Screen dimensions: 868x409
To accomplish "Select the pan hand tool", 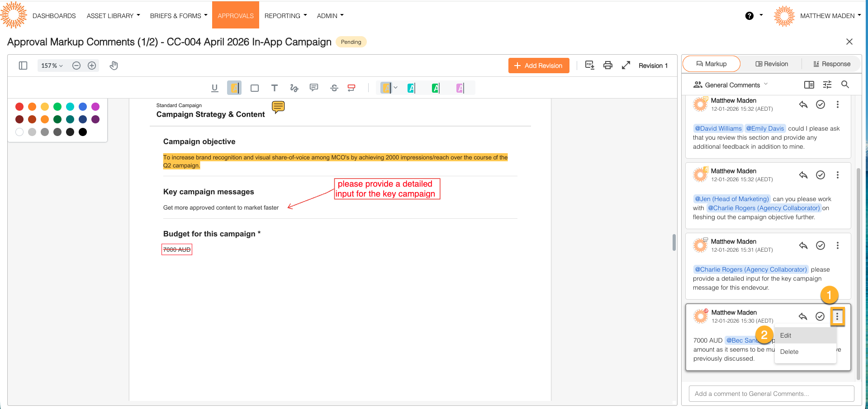I will point(114,66).
